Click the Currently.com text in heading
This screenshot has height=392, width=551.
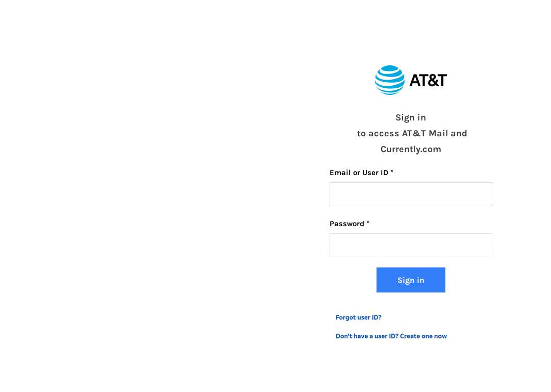coord(411,150)
